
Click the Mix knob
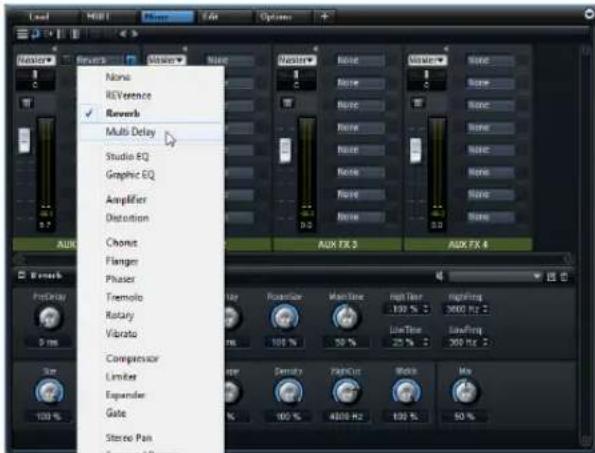click(x=465, y=392)
